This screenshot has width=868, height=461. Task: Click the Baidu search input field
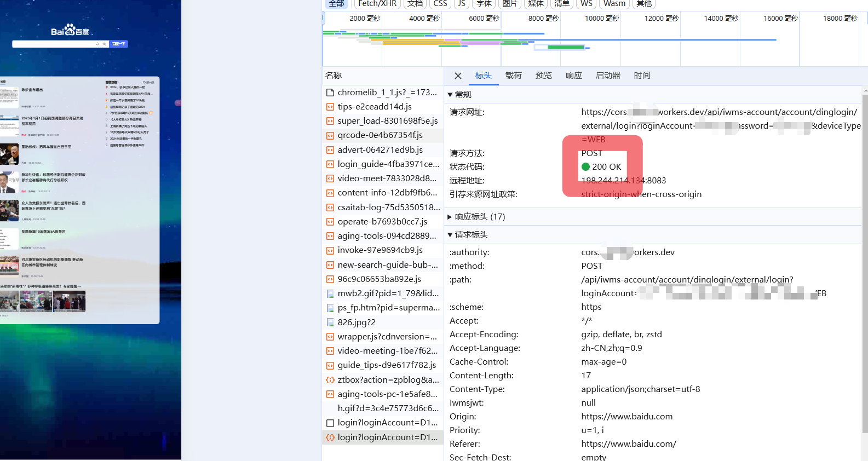coord(57,44)
